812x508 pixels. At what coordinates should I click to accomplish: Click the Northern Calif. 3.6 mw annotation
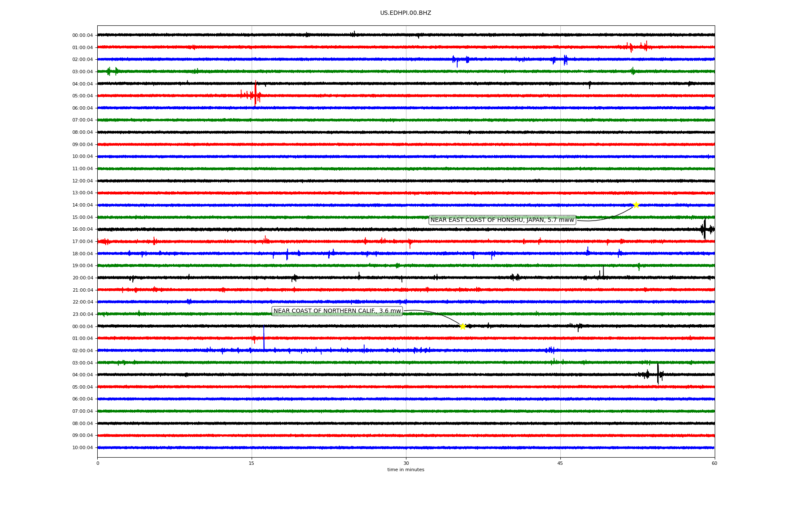[x=337, y=311]
